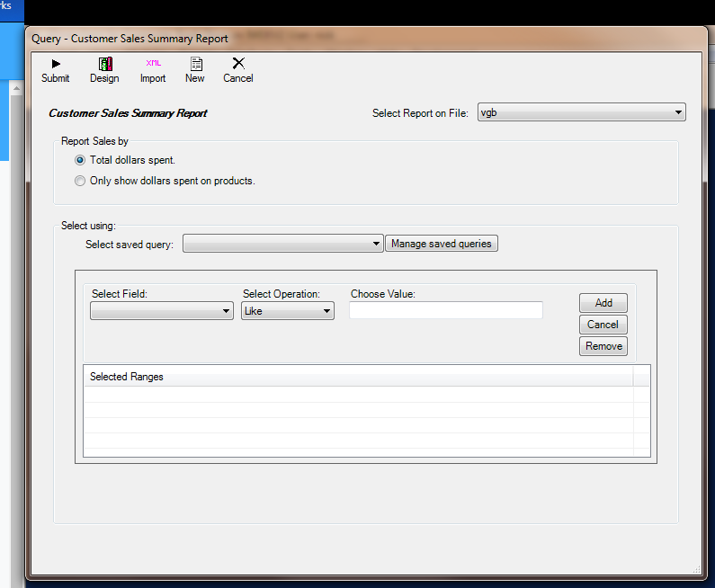
Task: Select Total dollars spent radio button
Action: point(80,160)
